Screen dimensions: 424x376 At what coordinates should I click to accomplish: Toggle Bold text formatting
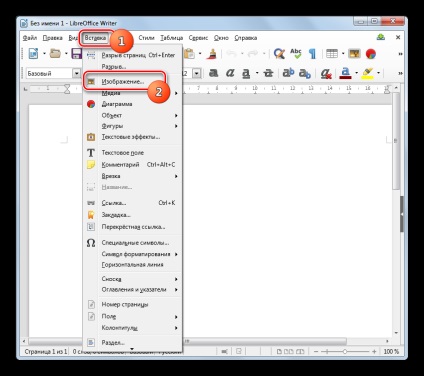pyautogui.click(x=213, y=73)
